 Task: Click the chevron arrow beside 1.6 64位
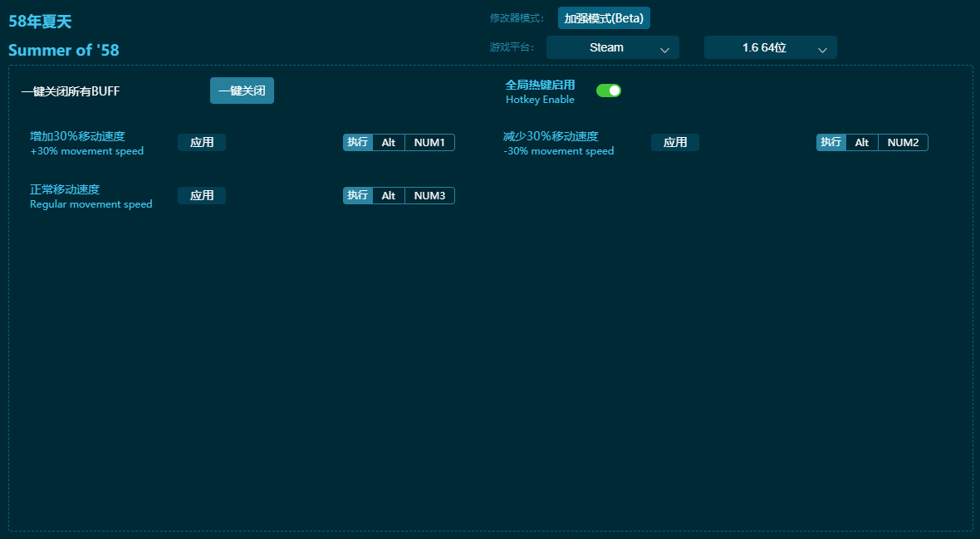tap(822, 50)
